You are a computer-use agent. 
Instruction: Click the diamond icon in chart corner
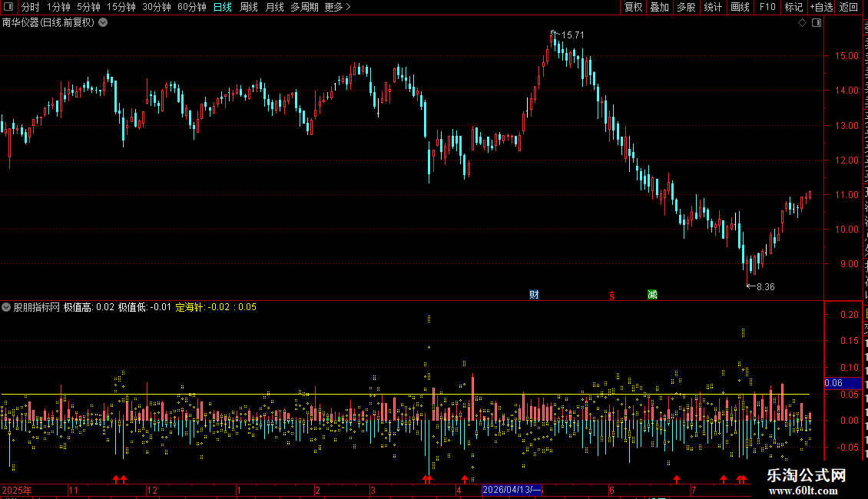click(802, 23)
